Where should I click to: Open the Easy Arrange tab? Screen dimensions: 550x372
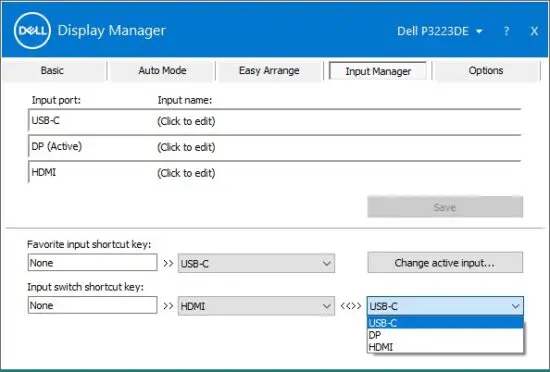(x=269, y=70)
